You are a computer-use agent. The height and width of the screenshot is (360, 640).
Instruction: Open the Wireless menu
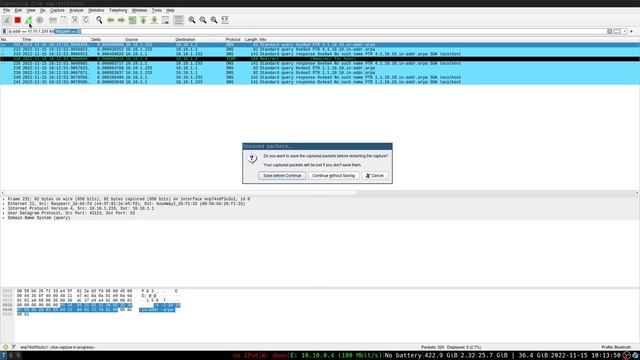(140, 10)
